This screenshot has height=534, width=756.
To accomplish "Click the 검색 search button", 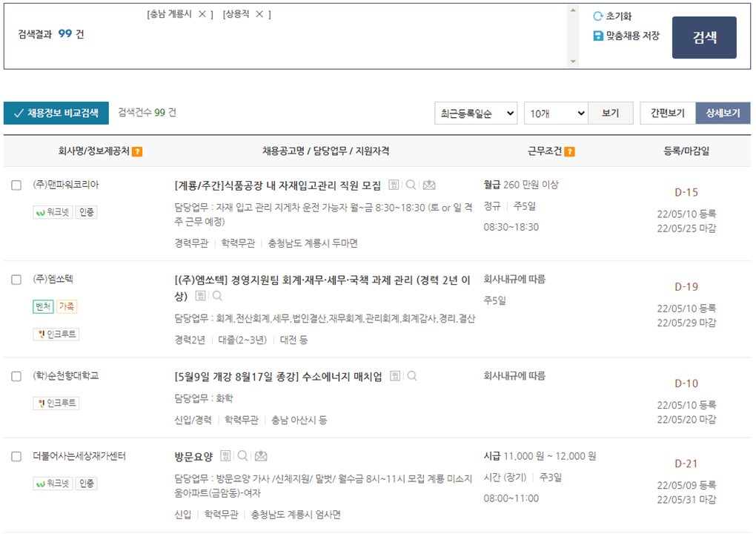I will coord(704,37).
